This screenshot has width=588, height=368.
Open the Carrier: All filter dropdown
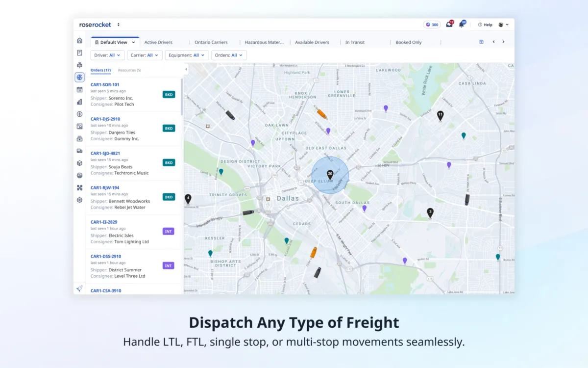tap(145, 55)
